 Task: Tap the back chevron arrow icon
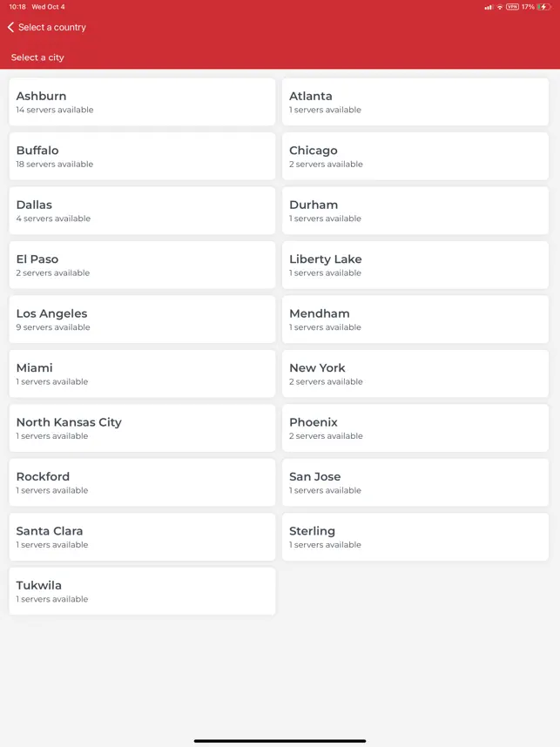click(10, 27)
